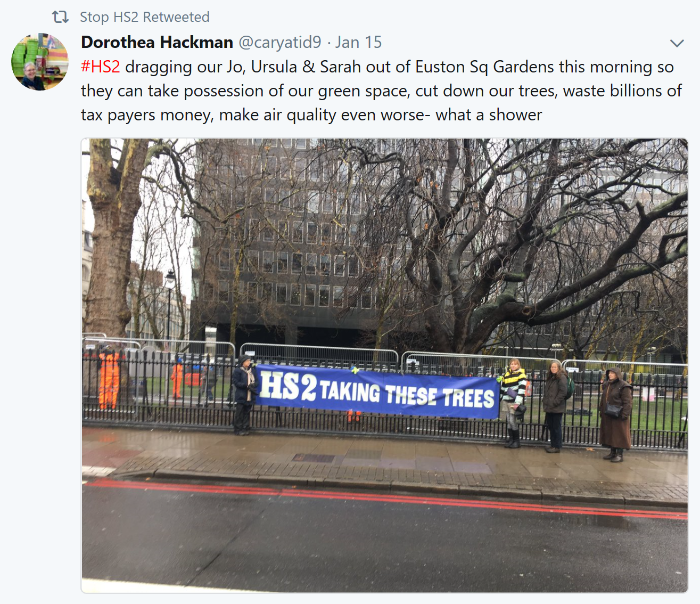Screen dimensions: 700x604
Task: Click the phrase 'what a shower'
Action: pyautogui.click(x=489, y=115)
